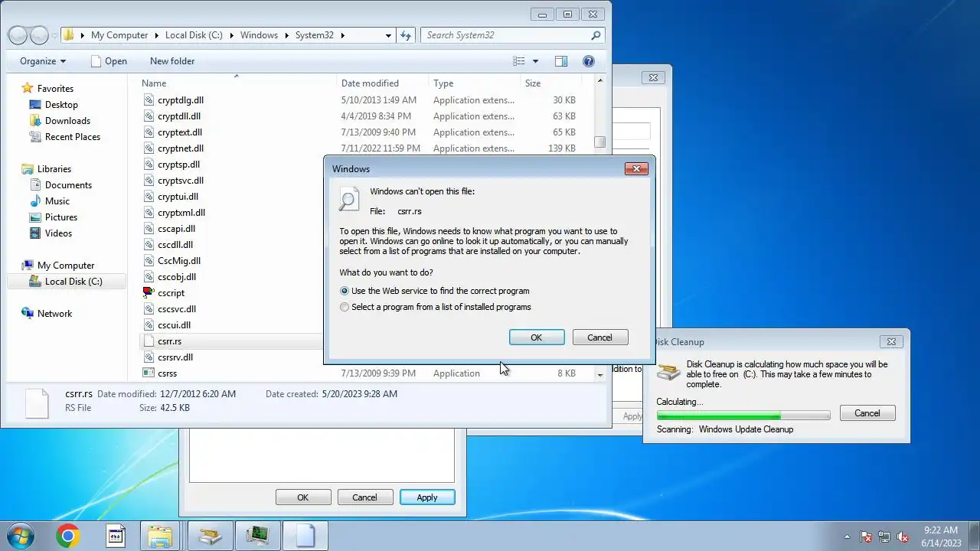Select csrr.rs file icon
The height and width of the screenshot is (551, 980).
tap(149, 341)
